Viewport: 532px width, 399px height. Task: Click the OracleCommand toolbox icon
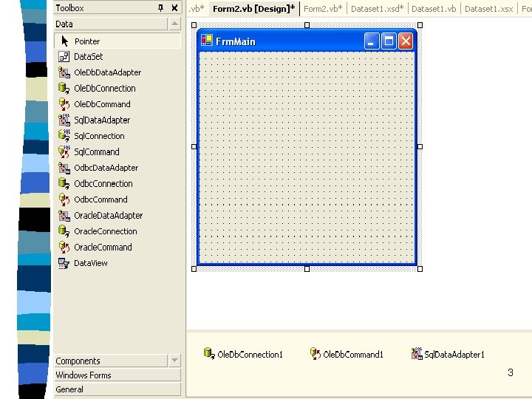coord(64,247)
